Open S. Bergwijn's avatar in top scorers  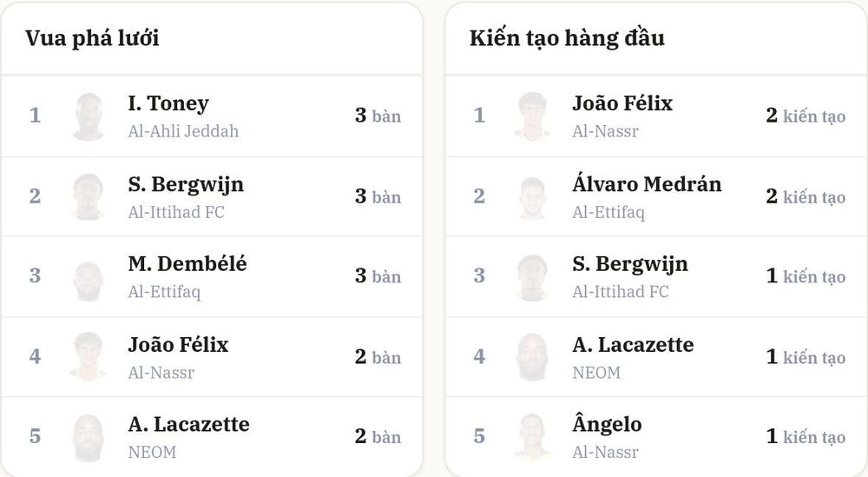[89, 196]
